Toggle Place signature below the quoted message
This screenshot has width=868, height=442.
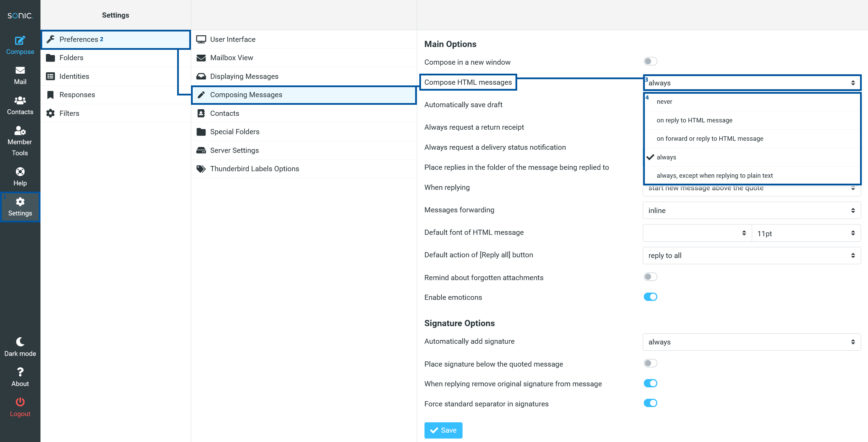click(650, 363)
